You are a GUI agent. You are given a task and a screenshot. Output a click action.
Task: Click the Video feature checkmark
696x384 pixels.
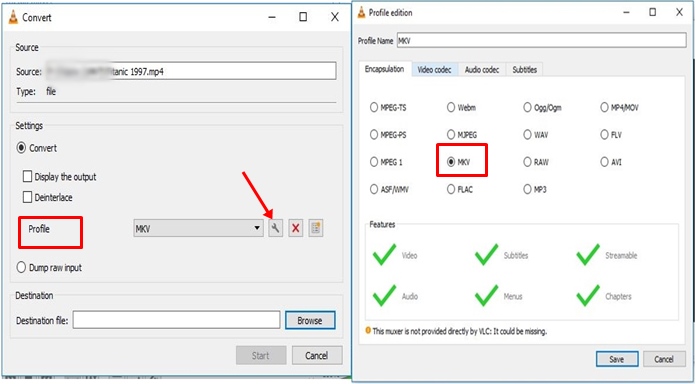(384, 255)
